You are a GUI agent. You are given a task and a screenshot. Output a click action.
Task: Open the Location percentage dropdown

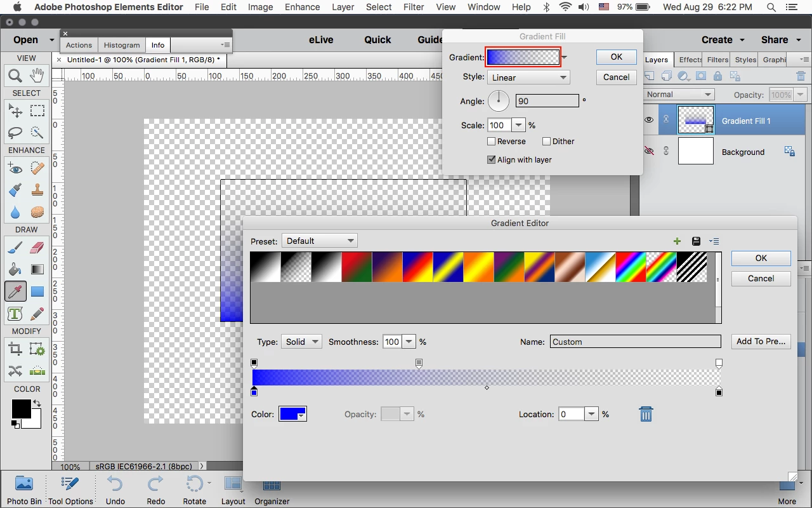(592, 414)
